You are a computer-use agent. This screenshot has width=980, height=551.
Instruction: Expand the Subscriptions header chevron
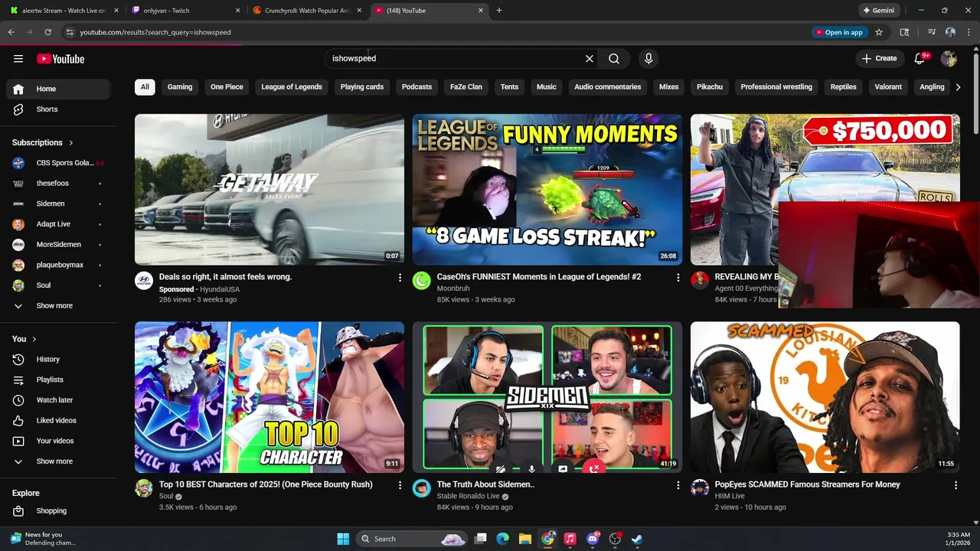coord(71,142)
